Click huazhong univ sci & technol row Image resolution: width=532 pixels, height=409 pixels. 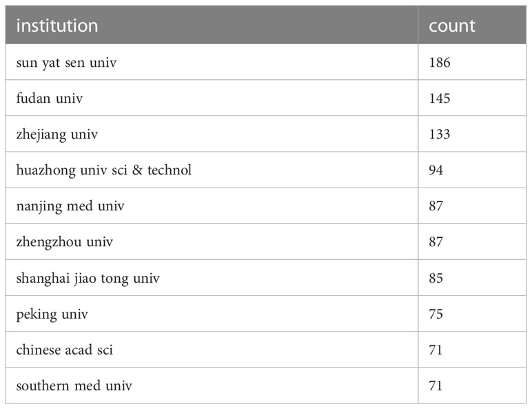click(x=266, y=170)
